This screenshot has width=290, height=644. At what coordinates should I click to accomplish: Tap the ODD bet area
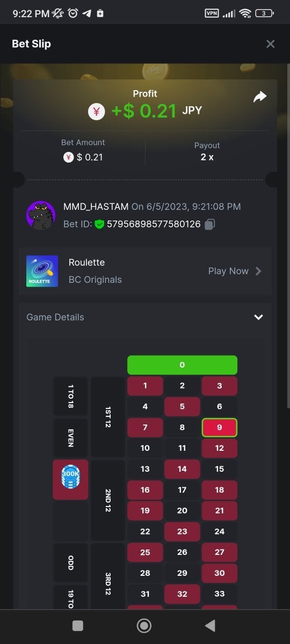(70, 562)
